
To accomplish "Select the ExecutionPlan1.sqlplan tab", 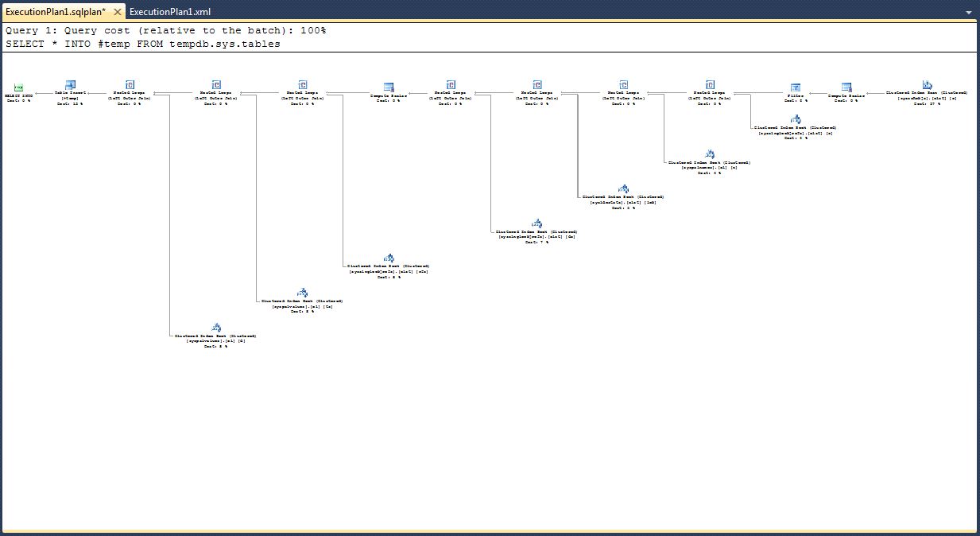I will point(56,12).
